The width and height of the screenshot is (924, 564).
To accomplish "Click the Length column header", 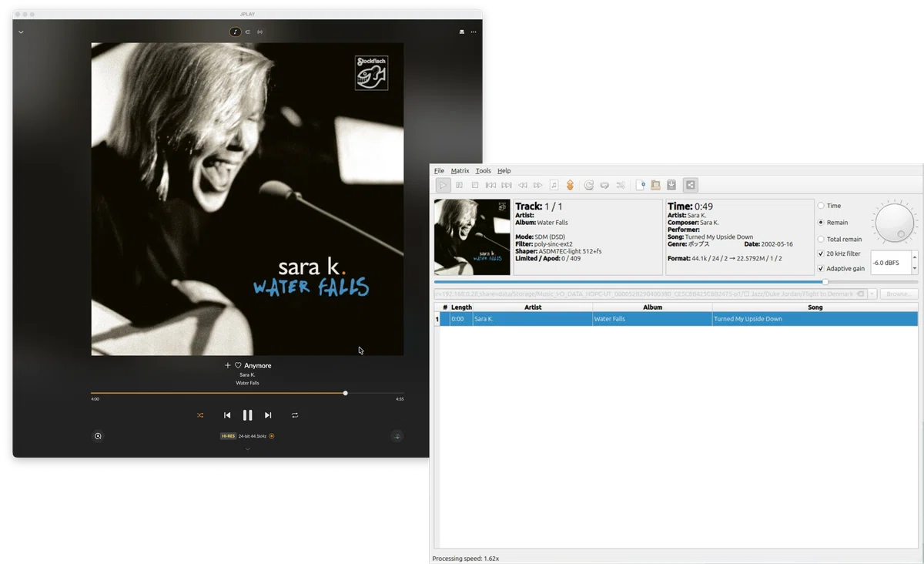I will coord(462,307).
